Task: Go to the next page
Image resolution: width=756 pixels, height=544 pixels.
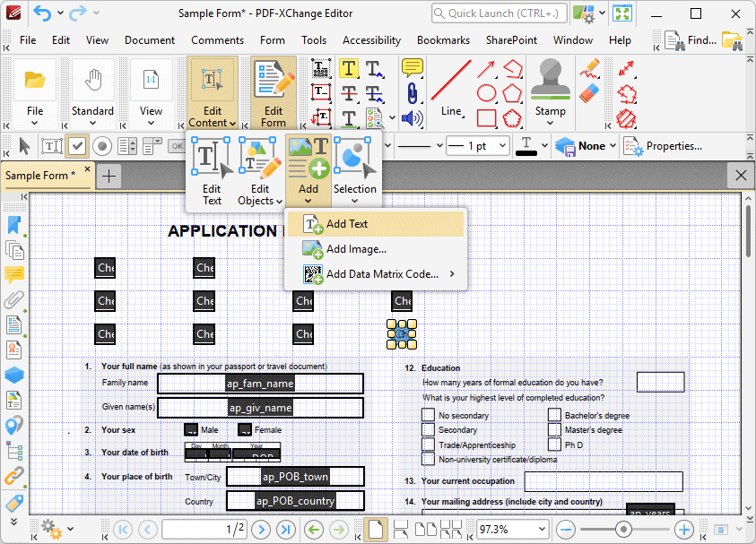Action: 261,530
